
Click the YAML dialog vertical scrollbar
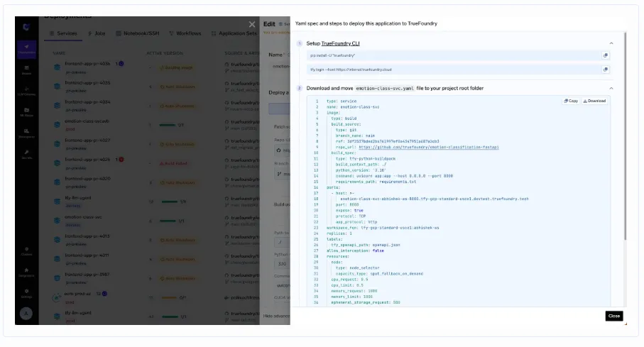[x=625, y=136]
